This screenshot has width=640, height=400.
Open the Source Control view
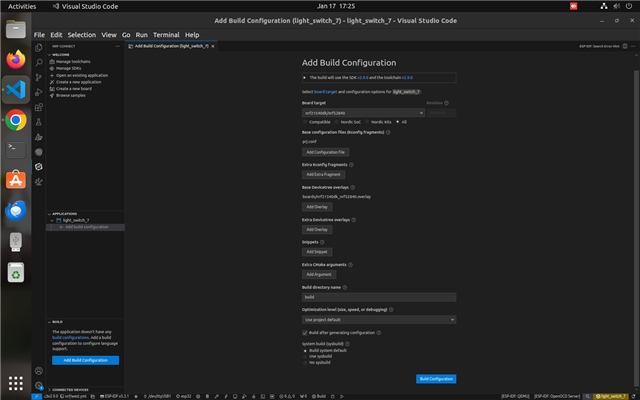pos(39,77)
